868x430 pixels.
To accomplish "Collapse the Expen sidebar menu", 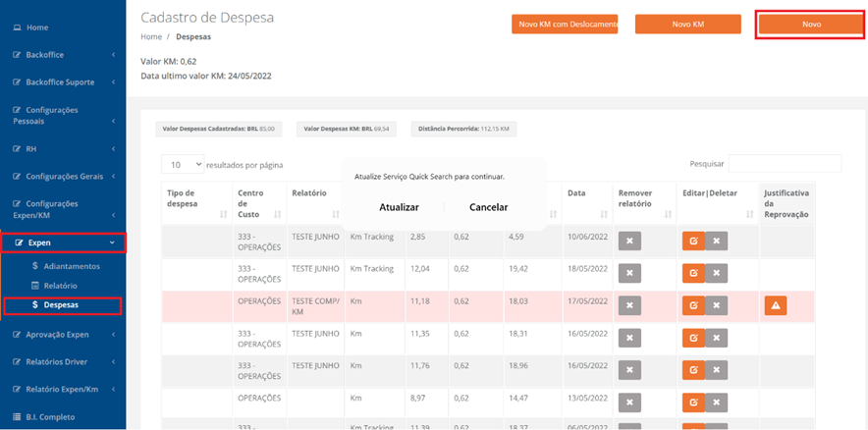I will point(63,242).
